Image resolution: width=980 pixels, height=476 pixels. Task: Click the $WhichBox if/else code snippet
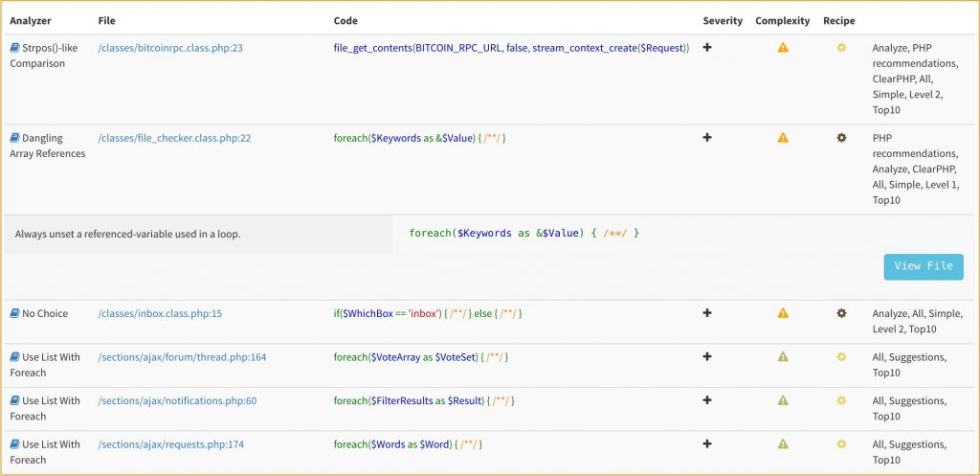tap(428, 313)
